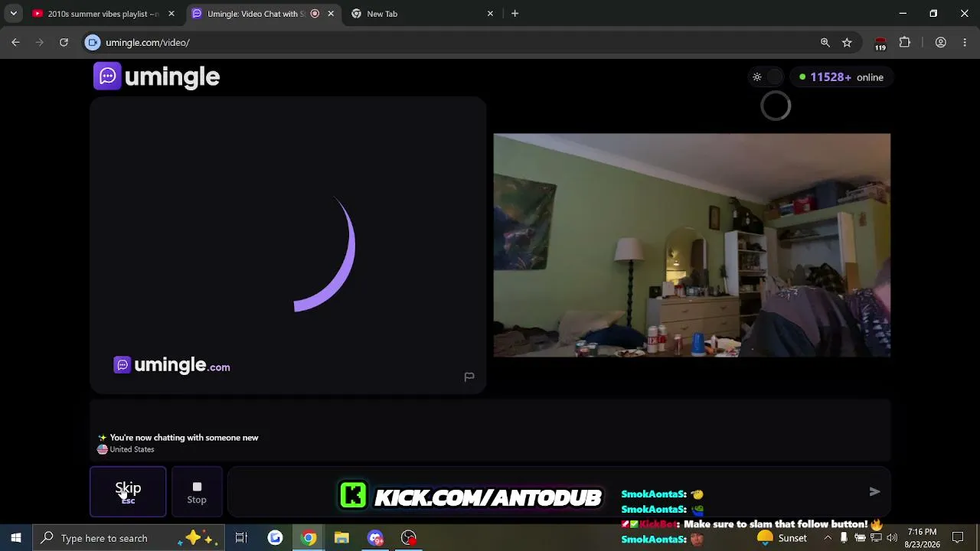Screen dimensions: 980x551
Task: Open File Explorer from the taskbar
Action: (341, 538)
